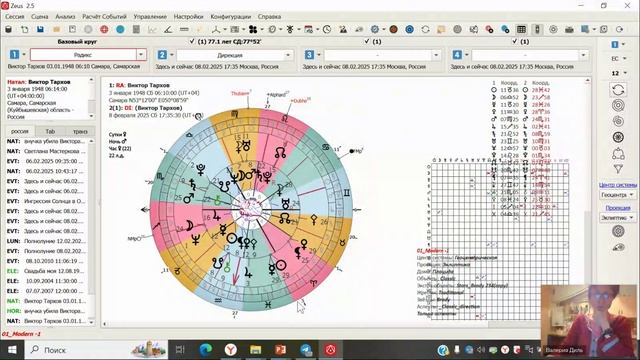Toggle the (1) checkbox above circle 4
Image resolution: width=640 pixels, height=360 pixels.
pos(515,41)
